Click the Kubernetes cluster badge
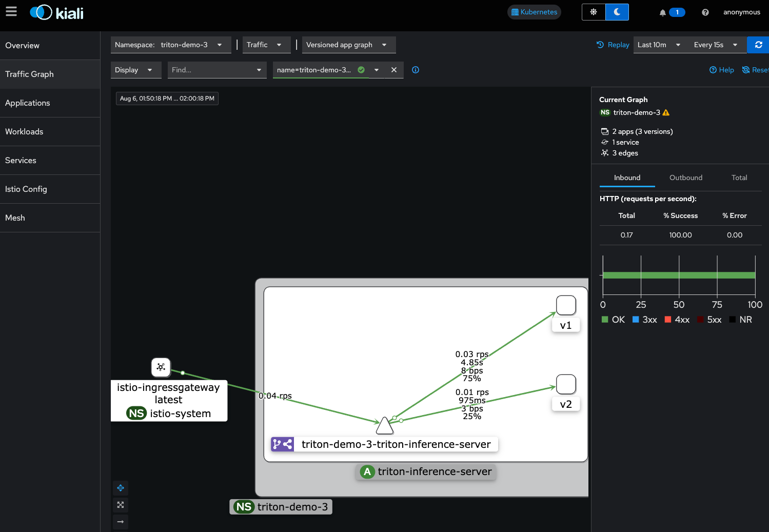This screenshot has width=769, height=532. pyautogui.click(x=534, y=12)
